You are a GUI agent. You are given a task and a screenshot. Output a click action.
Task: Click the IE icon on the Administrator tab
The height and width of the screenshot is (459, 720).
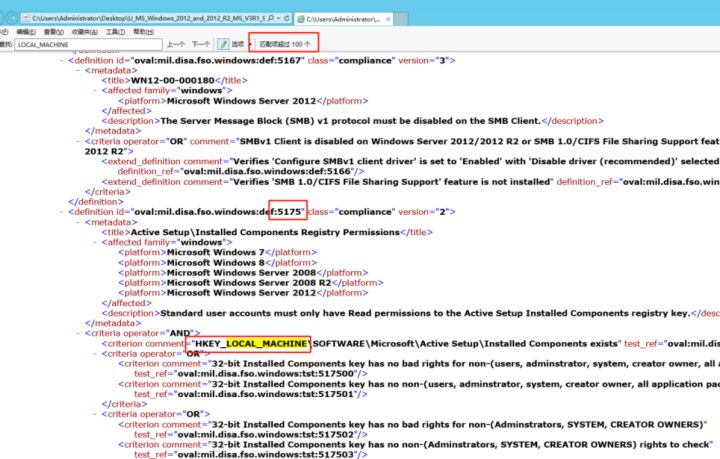pos(301,19)
